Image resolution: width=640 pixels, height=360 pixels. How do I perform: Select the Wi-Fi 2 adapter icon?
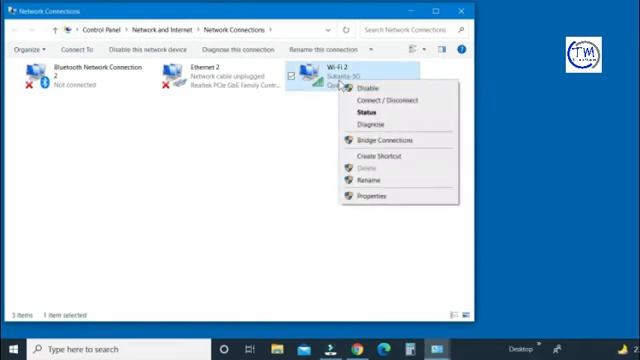[x=311, y=76]
